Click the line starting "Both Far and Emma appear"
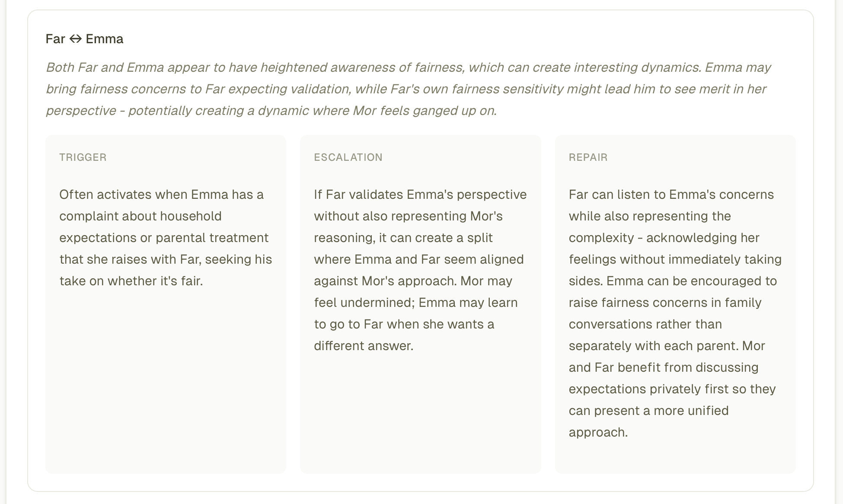 tap(408, 67)
